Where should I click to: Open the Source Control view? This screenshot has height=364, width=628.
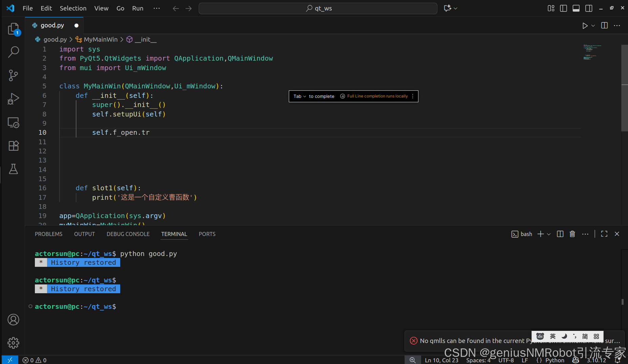[x=13, y=75]
